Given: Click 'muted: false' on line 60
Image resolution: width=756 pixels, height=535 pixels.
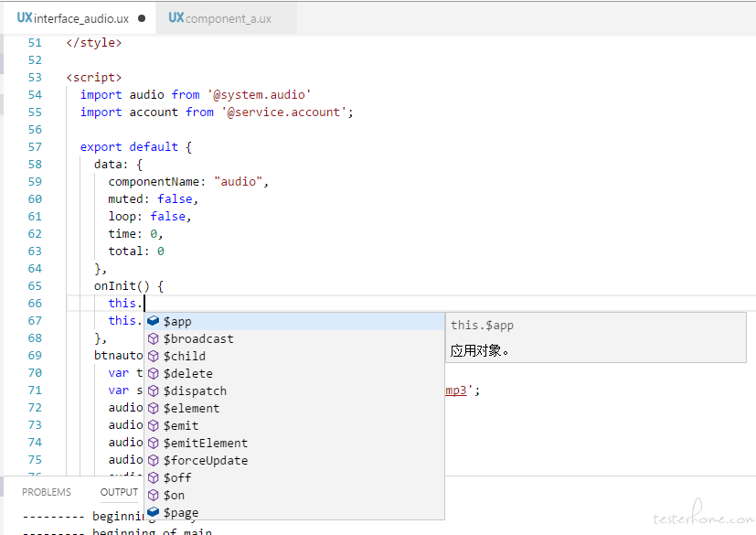Looking at the screenshot, I should tap(150, 198).
